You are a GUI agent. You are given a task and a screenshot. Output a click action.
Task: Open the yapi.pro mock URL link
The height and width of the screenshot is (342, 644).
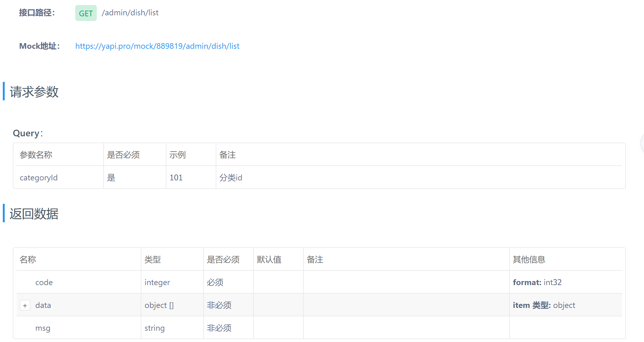157,46
